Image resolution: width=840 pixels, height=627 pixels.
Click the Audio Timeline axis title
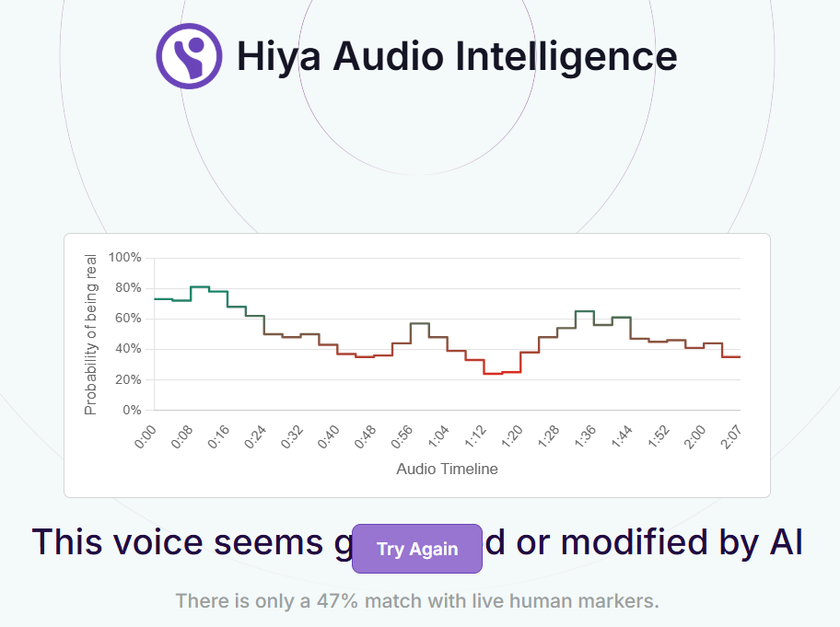point(447,469)
